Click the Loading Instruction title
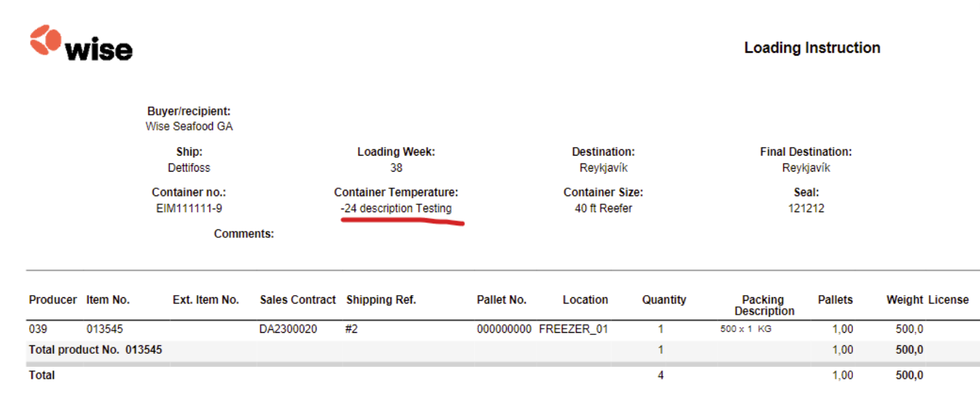This screenshot has height=397, width=980. [x=812, y=48]
